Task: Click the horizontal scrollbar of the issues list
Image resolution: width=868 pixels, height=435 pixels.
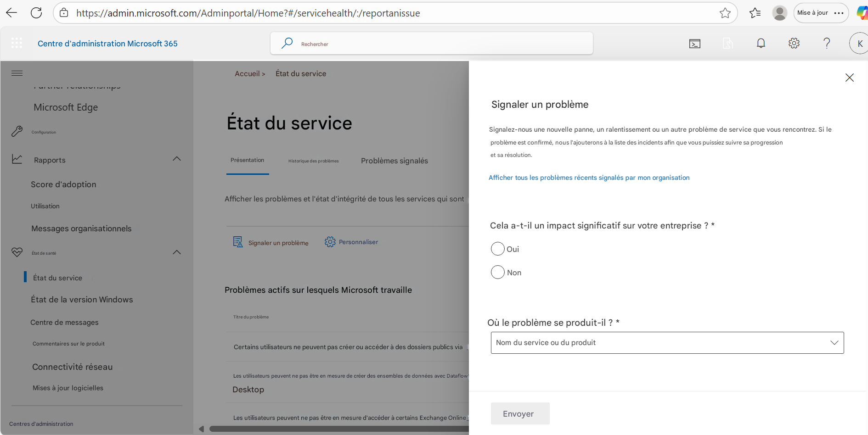Action: tap(339, 429)
